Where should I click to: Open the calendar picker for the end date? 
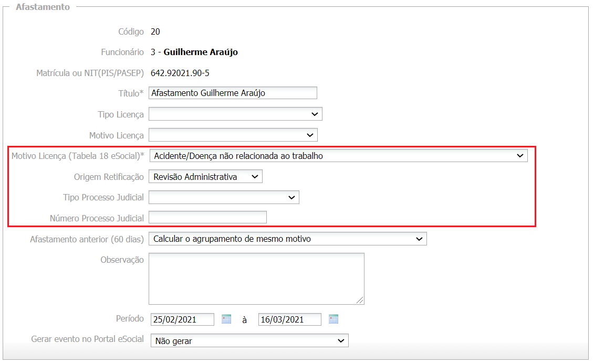click(x=334, y=319)
